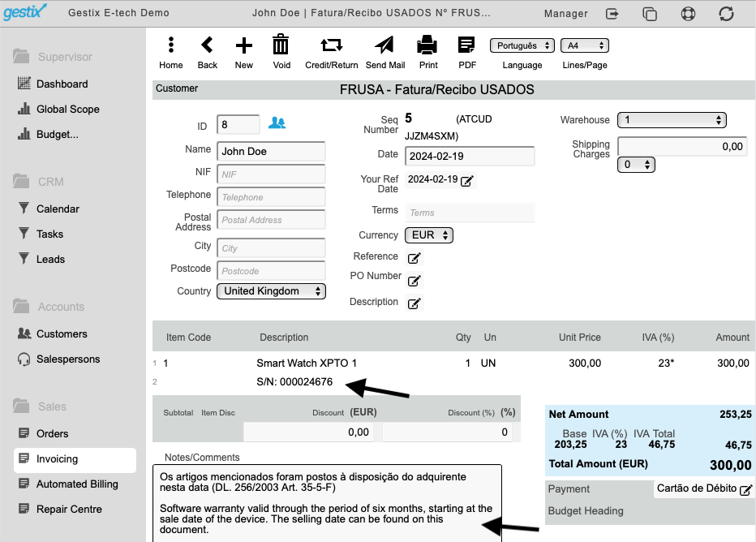Edit the Your Ref Date value
Screen dimensions: 756x542
pos(466,181)
